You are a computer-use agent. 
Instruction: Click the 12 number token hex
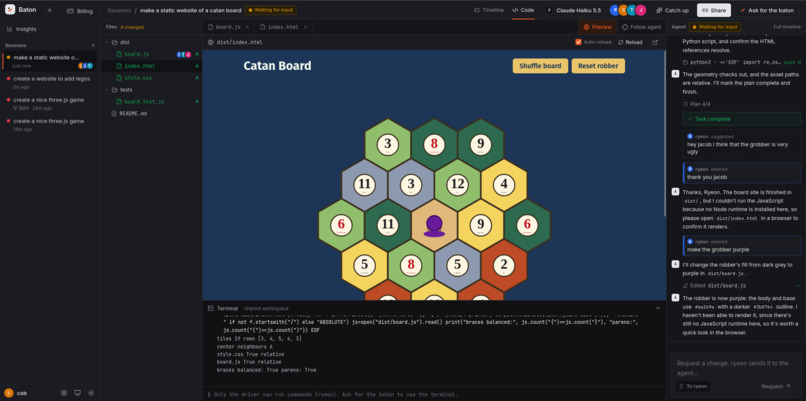(x=457, y=185)
